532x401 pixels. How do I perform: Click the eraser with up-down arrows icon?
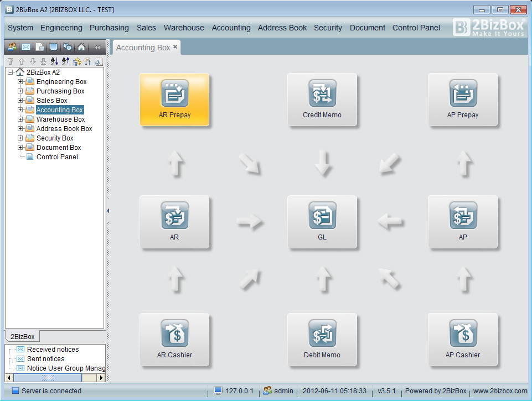(x=87, y=61)
